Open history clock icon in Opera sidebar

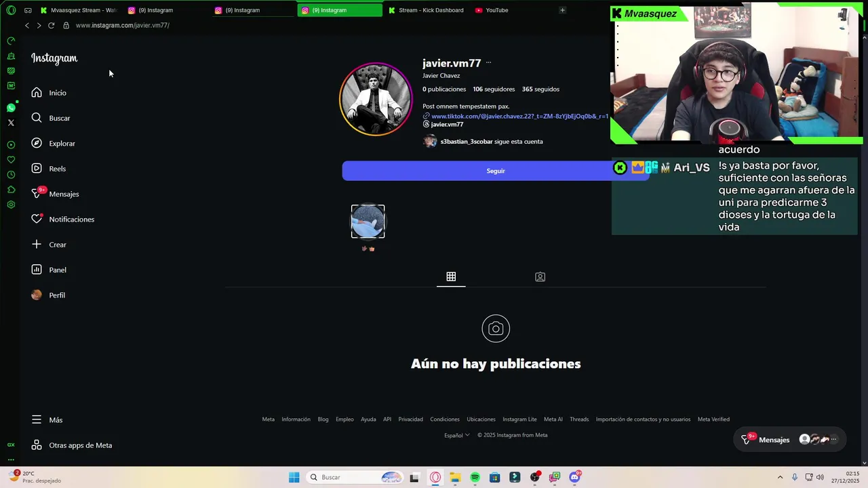coord(11,175)
